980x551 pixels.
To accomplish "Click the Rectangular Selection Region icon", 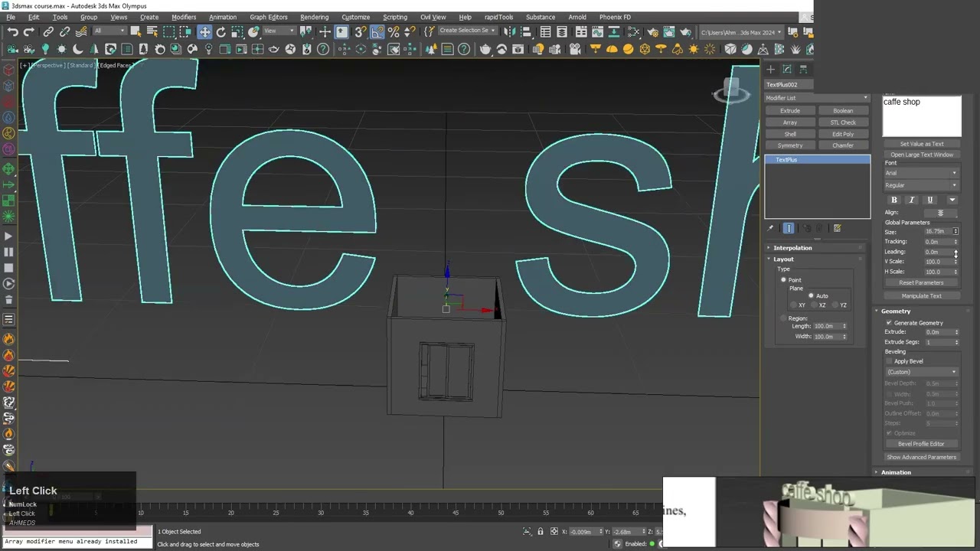I will [x=168, y=31].
